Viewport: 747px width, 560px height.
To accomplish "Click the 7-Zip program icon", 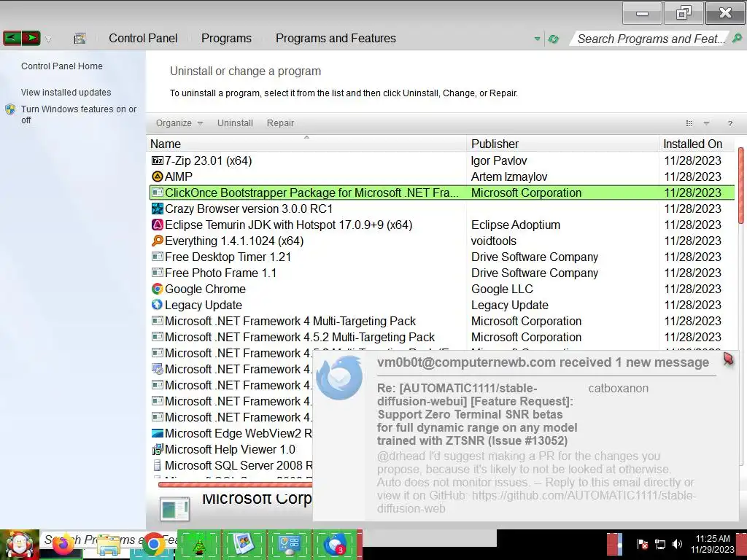I will coord(158,160).
